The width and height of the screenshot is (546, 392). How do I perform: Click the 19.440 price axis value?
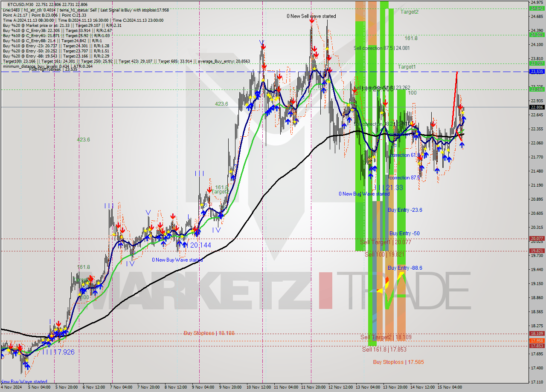click(x=537, y=270)
